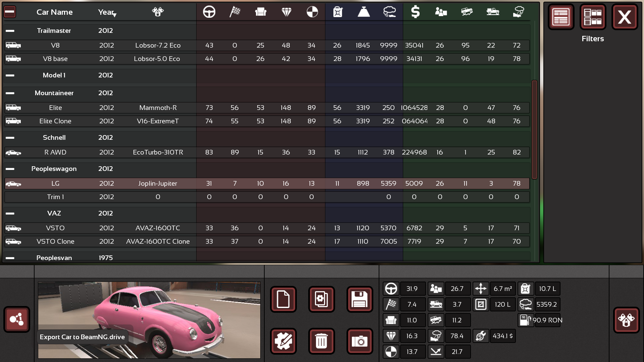Collapse the VAZ model group
This screenshot has width=644, height=362.
click(x=10, y=214)
